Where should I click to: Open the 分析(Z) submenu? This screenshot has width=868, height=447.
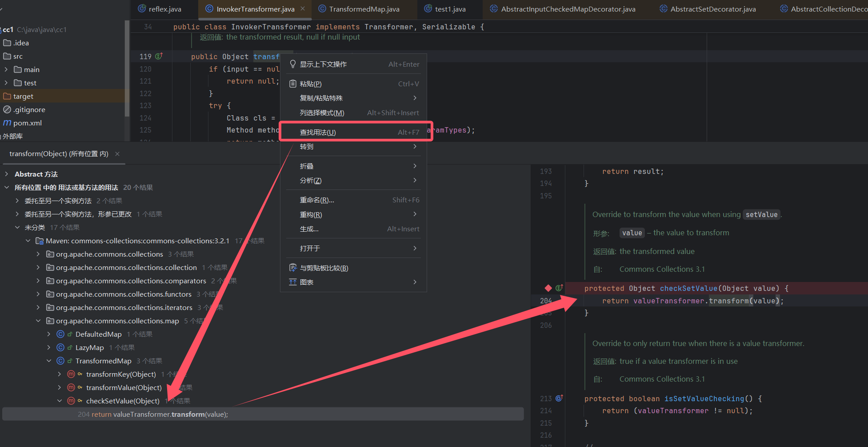[354, 180]
